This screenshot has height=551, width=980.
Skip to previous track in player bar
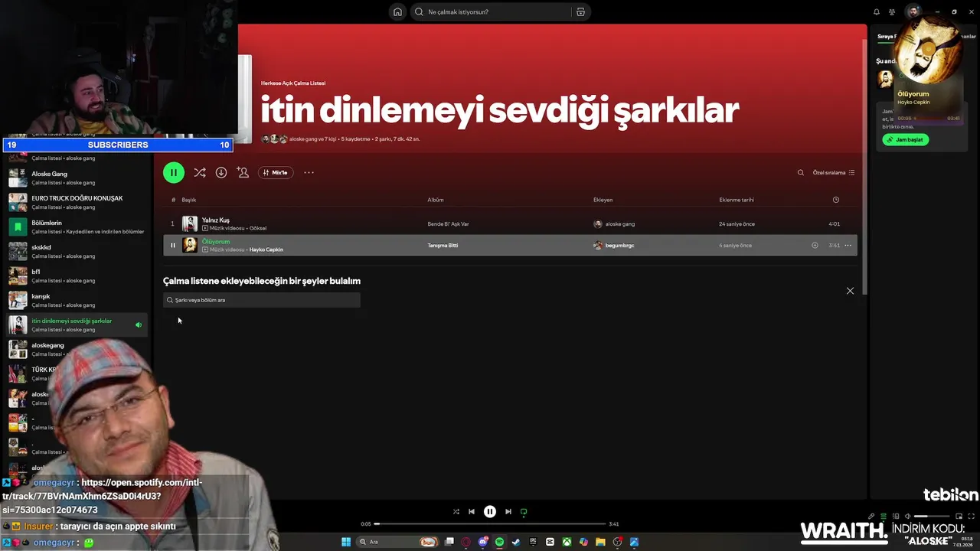point(472,511)
